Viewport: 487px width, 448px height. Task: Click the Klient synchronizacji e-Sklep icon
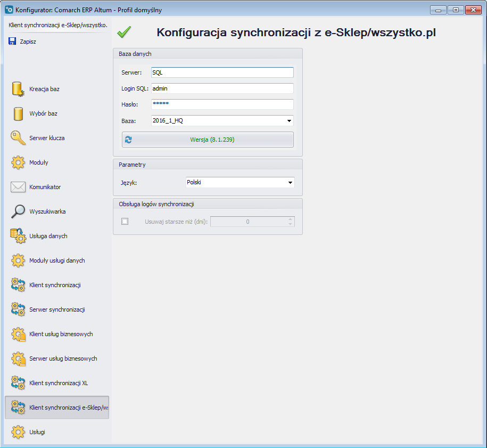click(18, 408)
